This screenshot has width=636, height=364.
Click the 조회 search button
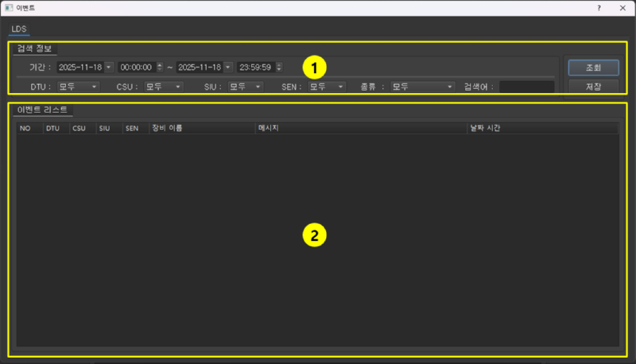click(x=593, y=68)
